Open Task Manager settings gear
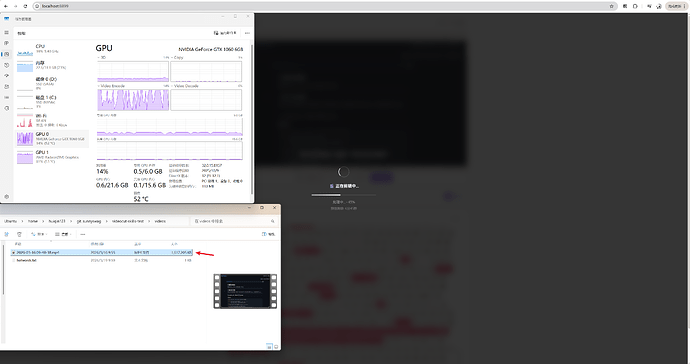This screenshot has width=690, height=364. 7,197
